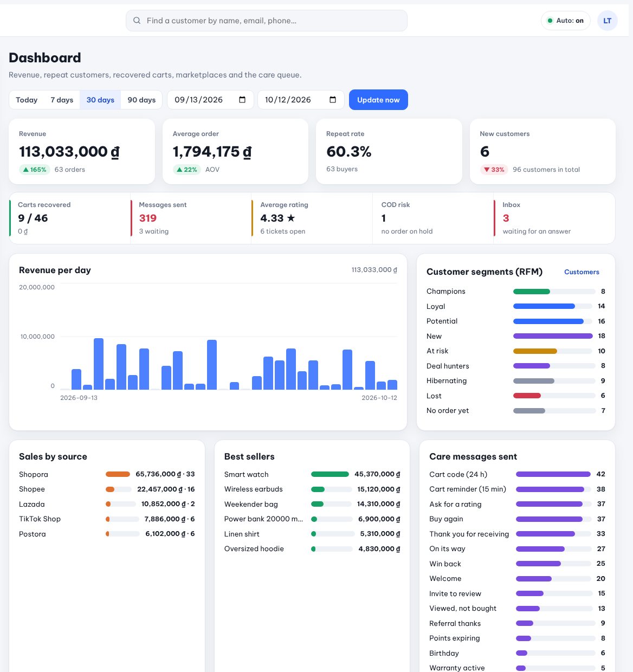Click the 09/13/2026 start date field

coord(210,100)
